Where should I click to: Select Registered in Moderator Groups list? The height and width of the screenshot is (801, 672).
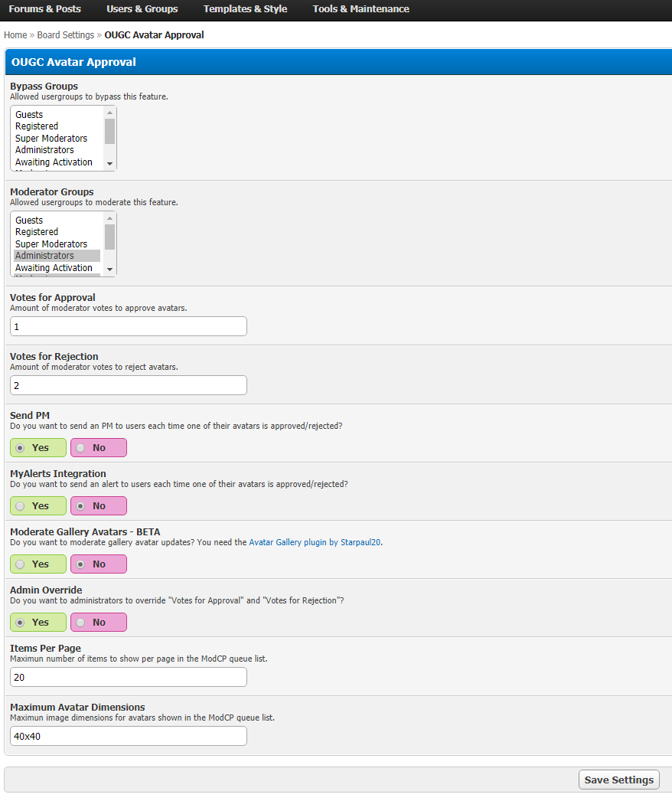57,232
